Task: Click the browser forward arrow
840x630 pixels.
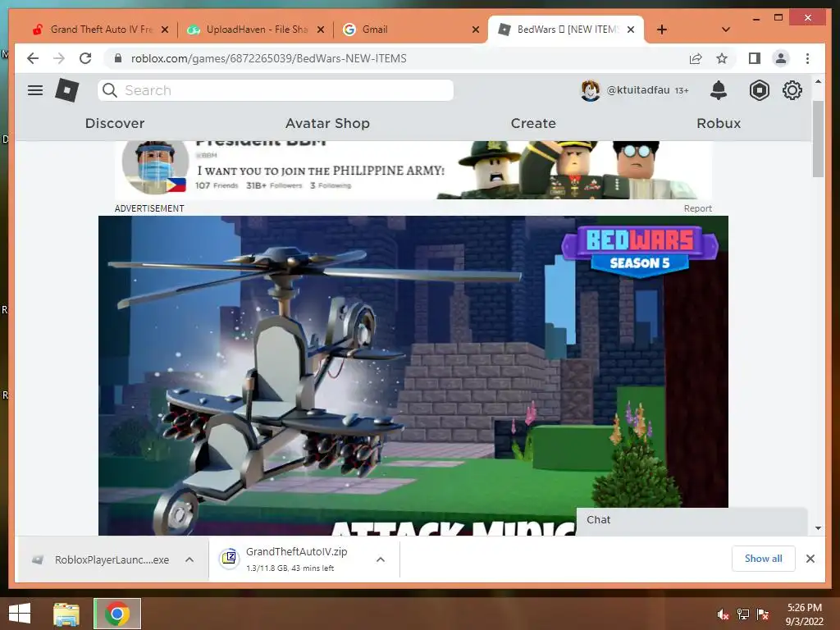Action: point(59,58)
